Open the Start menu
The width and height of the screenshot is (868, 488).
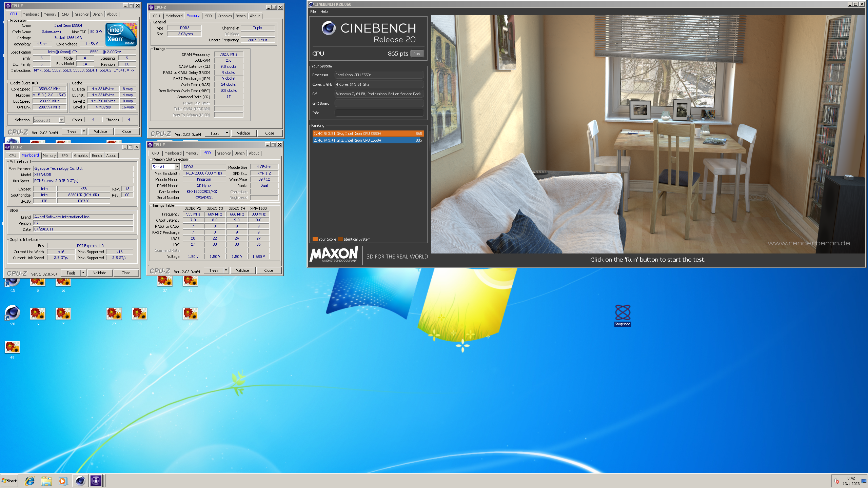point(9,481)
